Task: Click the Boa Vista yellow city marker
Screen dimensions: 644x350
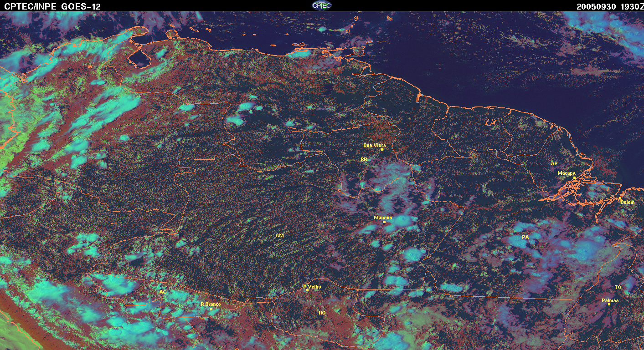Action: pos(382,149)
